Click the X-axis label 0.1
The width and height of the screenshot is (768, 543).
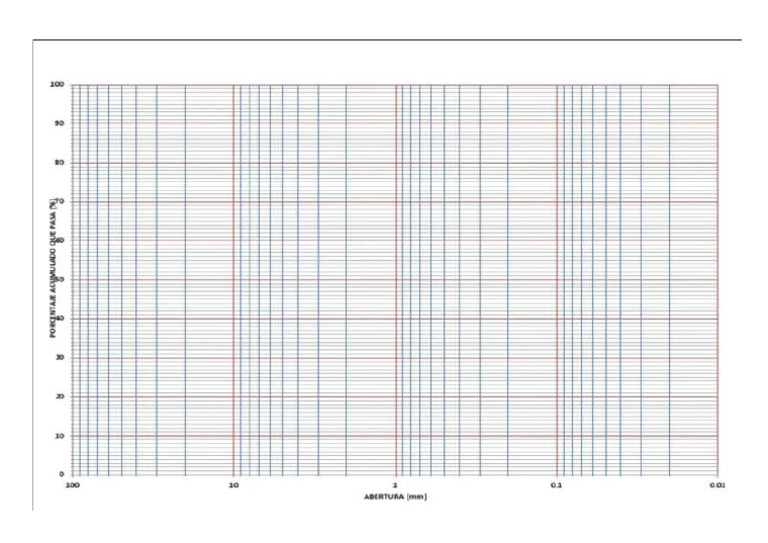[556, 485]
